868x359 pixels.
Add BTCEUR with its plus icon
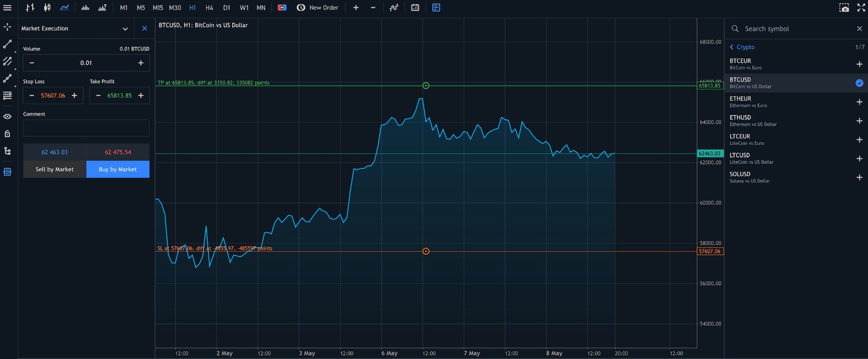pos(859,64)
